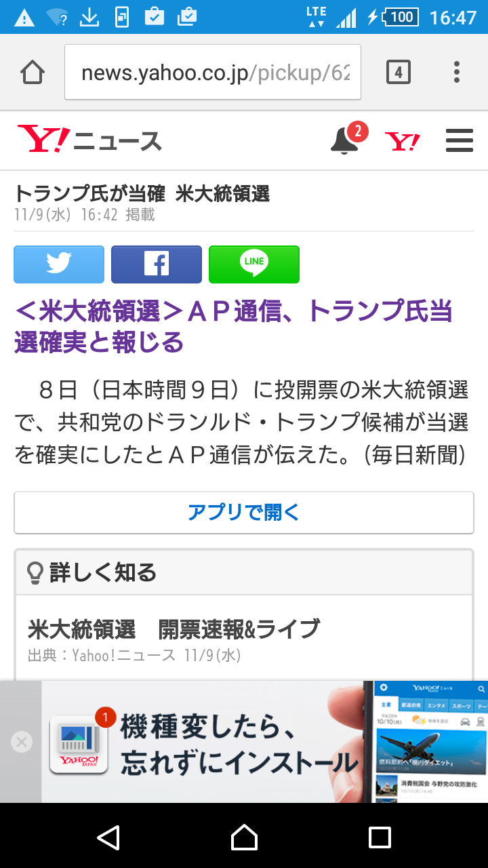Open the notification bell with 2 alerts
Viewport: 488px width, 868px height.
click(x=347, y=139)
